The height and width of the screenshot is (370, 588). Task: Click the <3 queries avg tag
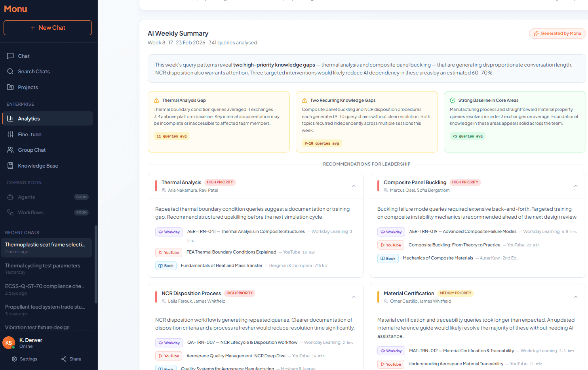tap(468, 136)
